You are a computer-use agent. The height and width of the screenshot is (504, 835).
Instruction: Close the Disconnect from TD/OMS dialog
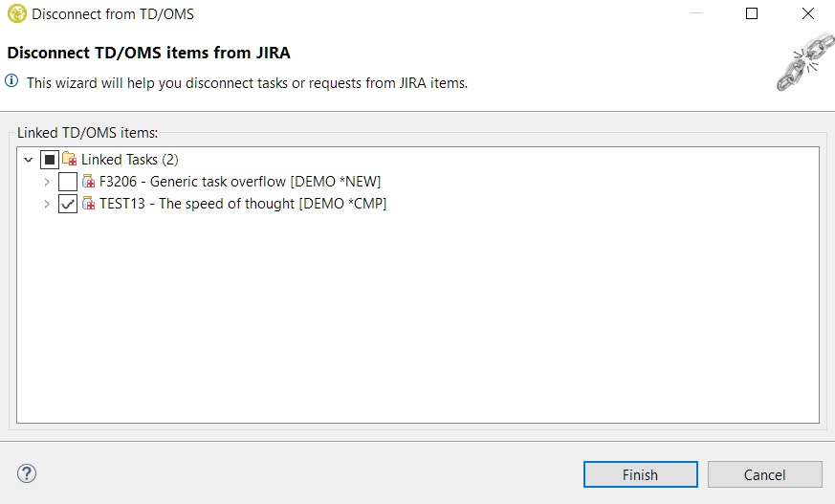(806, 14)
